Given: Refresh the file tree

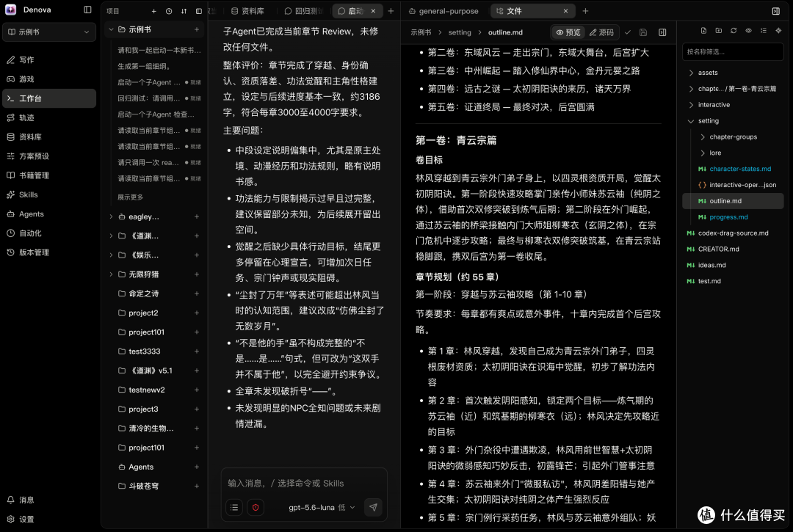Looking at the screenshot, I should tap(734, 31).
